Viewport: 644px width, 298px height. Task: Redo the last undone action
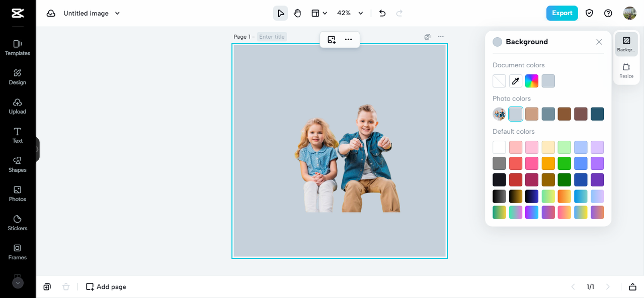(x=399, y=13)
